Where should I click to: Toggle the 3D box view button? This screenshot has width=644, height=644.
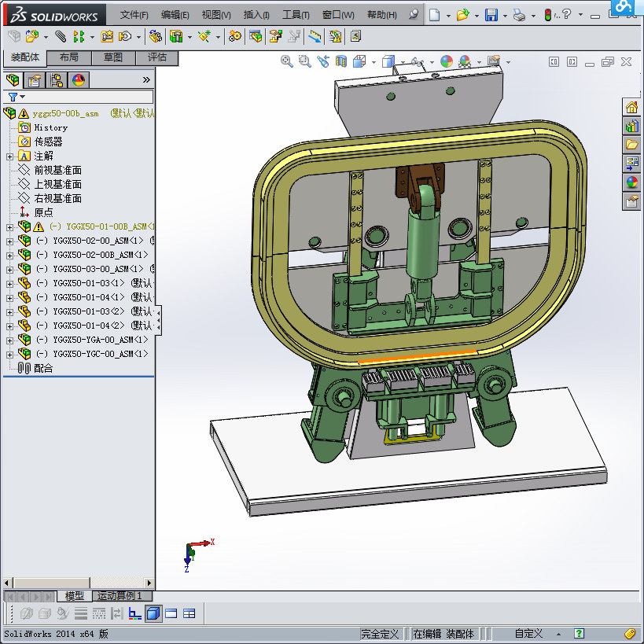pyautogui.click(x=153, y=613)
